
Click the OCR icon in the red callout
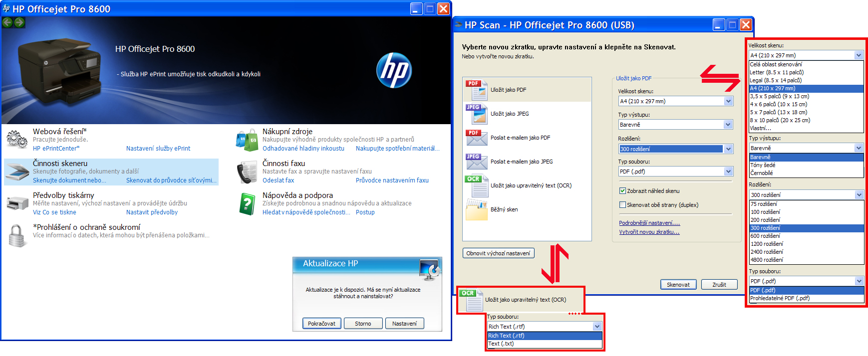(x=471, y=300)
